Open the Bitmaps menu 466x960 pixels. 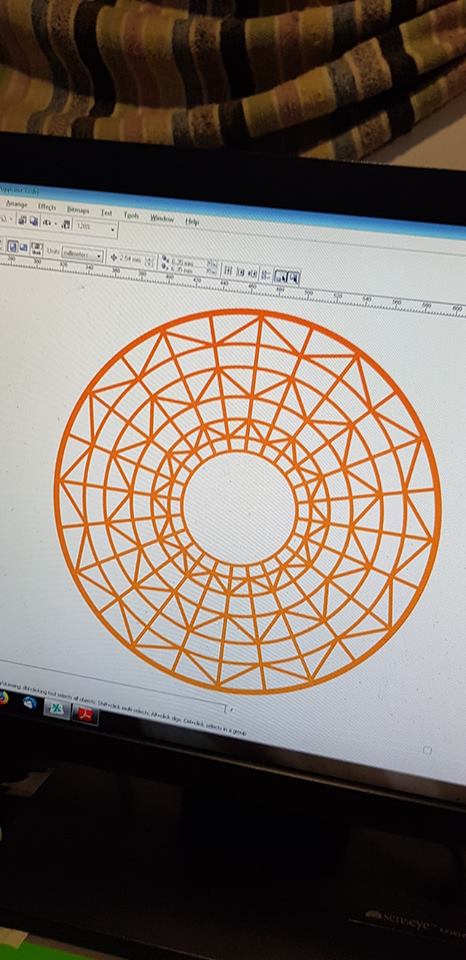78,210
